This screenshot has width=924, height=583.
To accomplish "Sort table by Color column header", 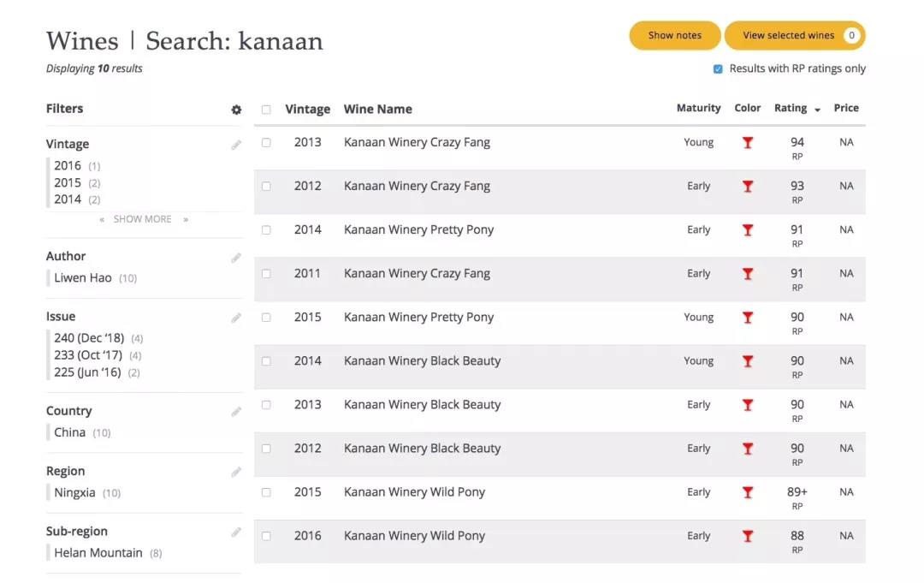I will click(x=747, y=108).
